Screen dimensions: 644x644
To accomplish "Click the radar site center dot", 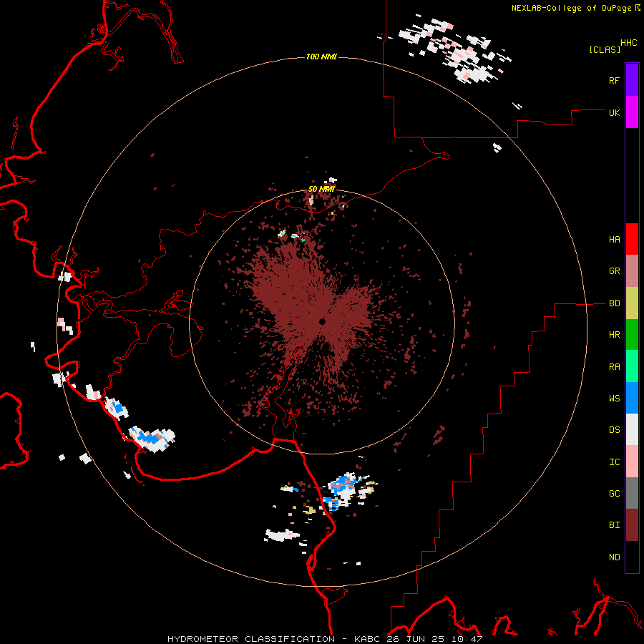I will click(x=323, y=321).
